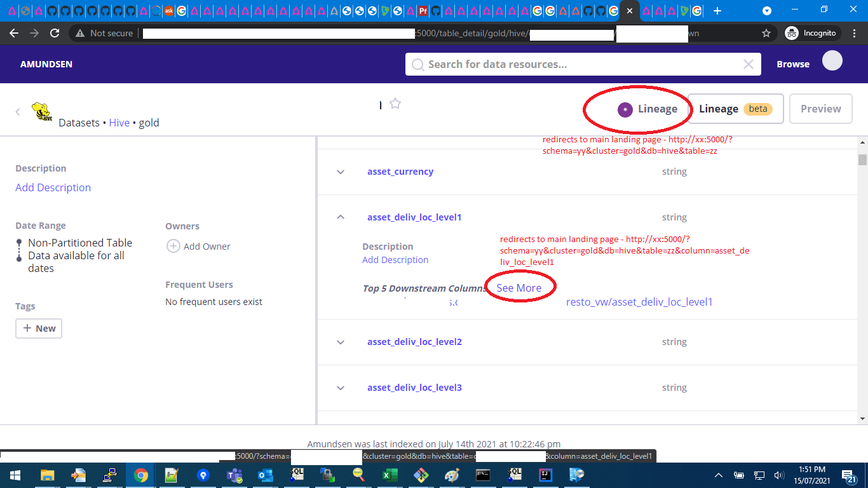Expand the asset_deliv_loc_level2 column row
Image resolution: width=868 pixels, height=488 pixels.
[340, 342]
